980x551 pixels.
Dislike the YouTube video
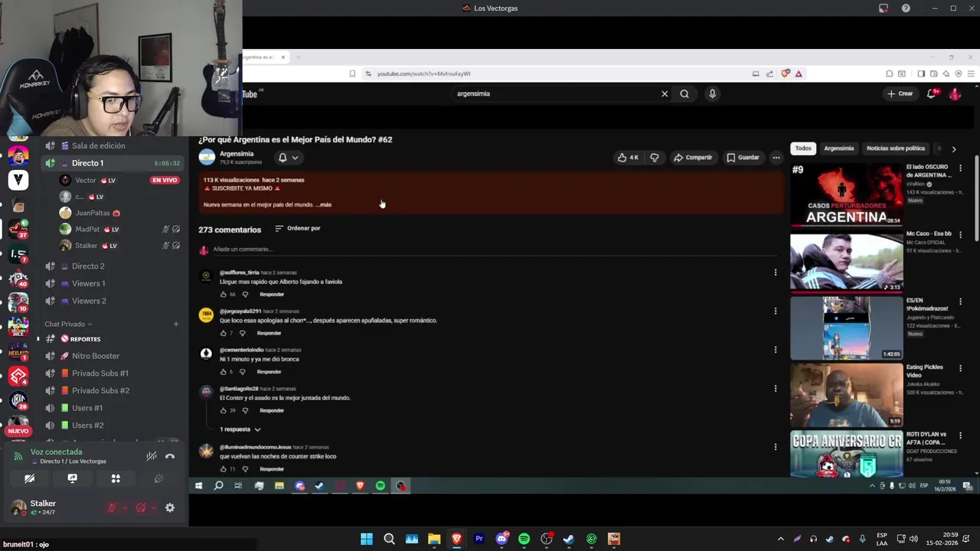(x=655, y=158)
